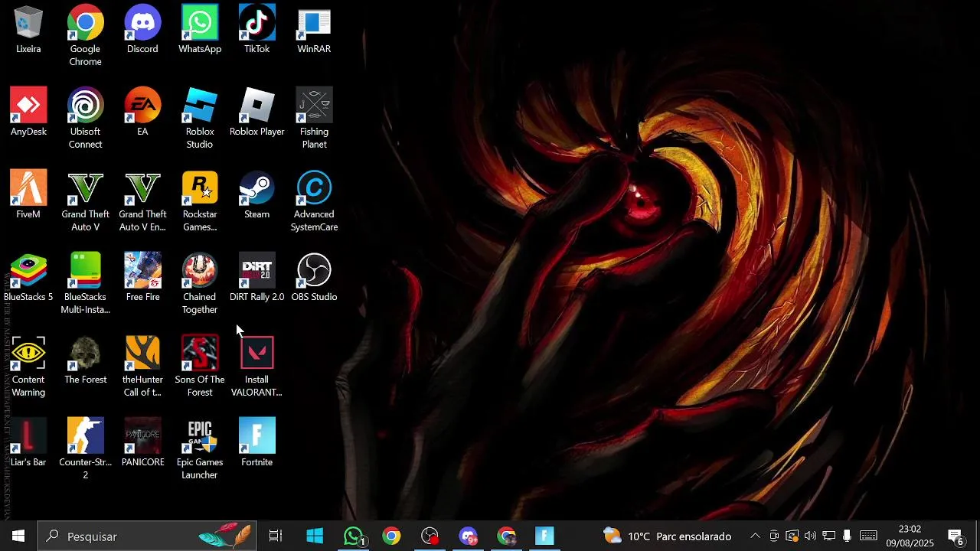
Task: Select the Install VALORANT desktop icon
Action: tap(256, 366)
